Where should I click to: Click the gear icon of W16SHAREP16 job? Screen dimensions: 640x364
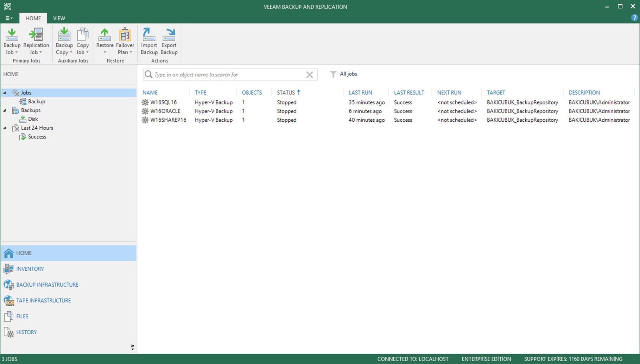(x=145, y=120)
